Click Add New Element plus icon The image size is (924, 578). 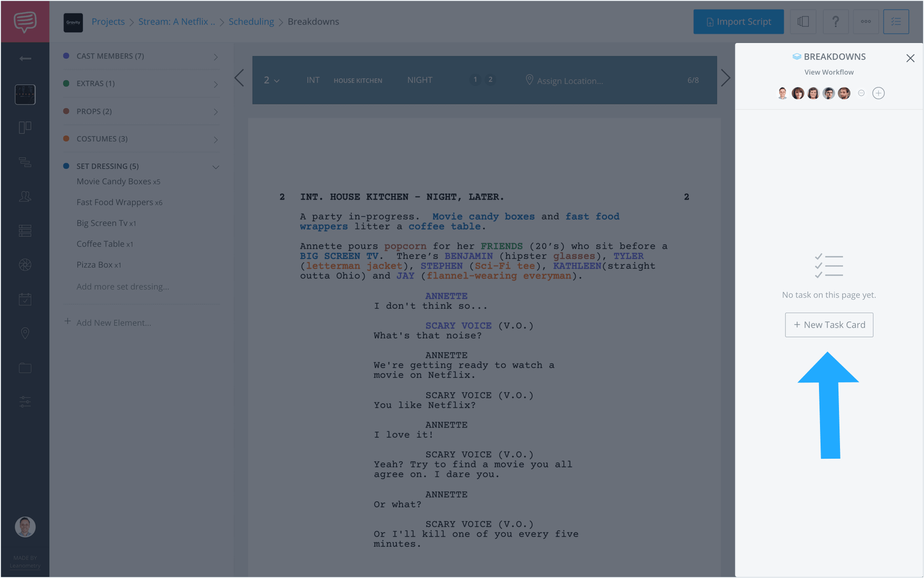pos(67,322)
